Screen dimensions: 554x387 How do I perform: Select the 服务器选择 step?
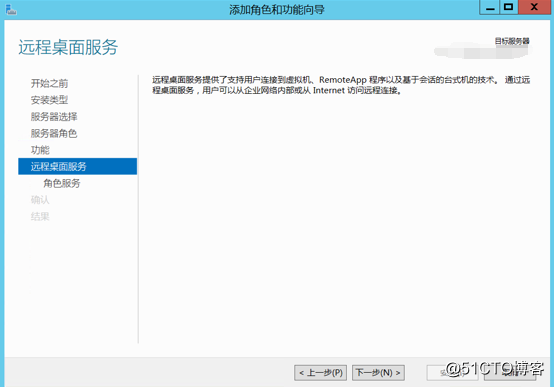click(54, 117)
